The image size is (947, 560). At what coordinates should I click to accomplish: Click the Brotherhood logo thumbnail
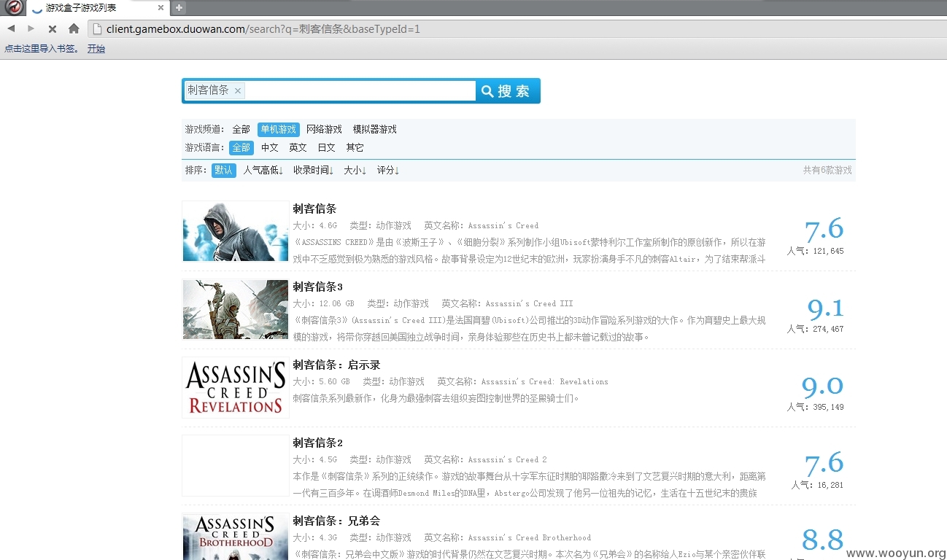point(235,537)
